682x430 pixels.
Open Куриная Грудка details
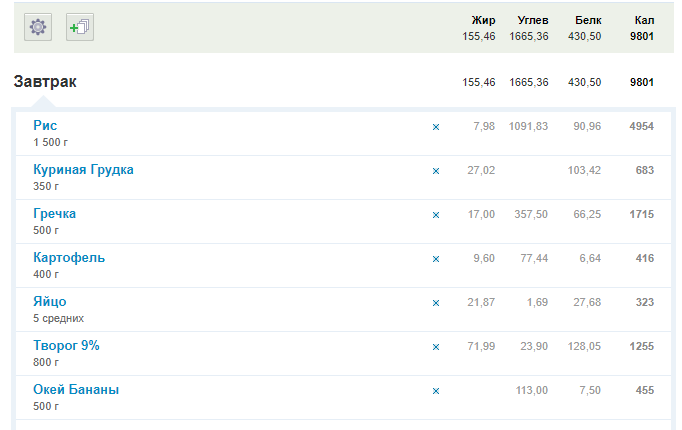(83, 170)
